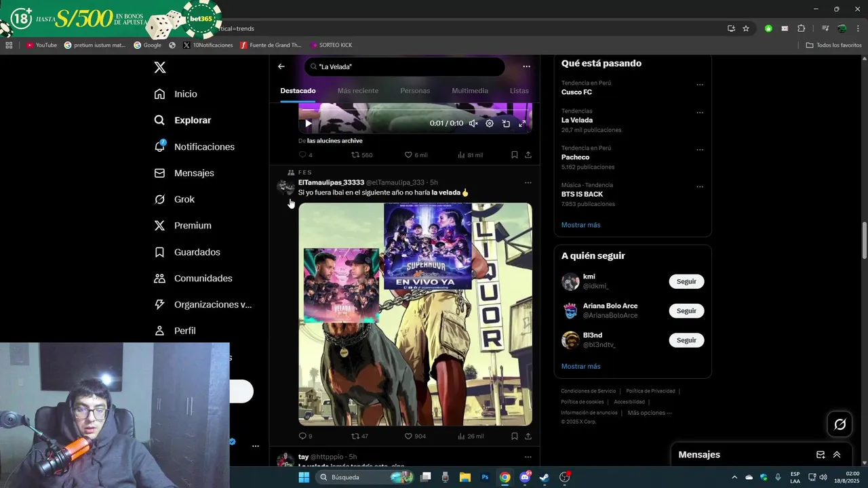Open search options three-dot menu
The image size is (868, 488).
(x=526, y=66)
